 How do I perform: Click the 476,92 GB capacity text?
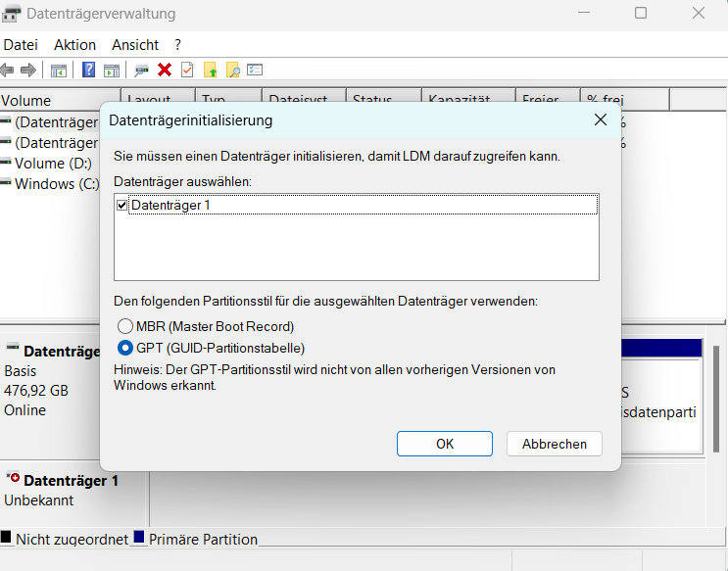tap(36, 391)
